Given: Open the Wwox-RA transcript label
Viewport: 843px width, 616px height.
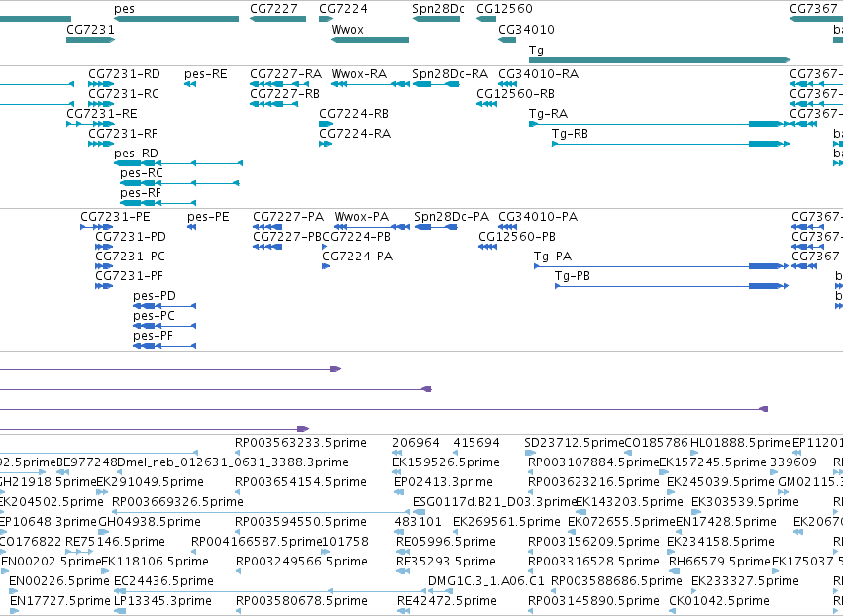Looking at the screenshot, I should (360, 73).
